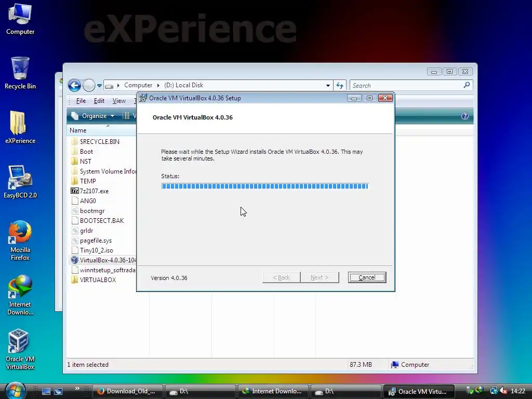Open Internet Download Manager desktop shortcut
This screenshot has height=399, width=532.
[x=20, y=295]
